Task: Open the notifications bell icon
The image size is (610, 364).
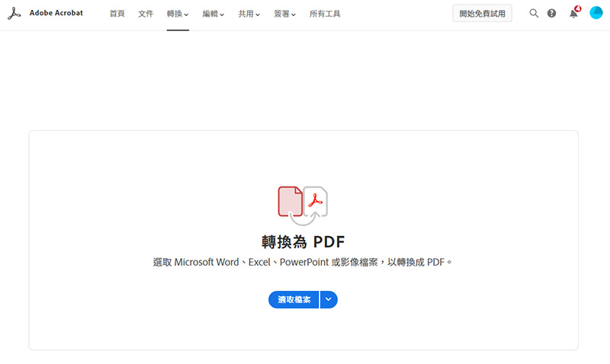Action: [574, 13]
